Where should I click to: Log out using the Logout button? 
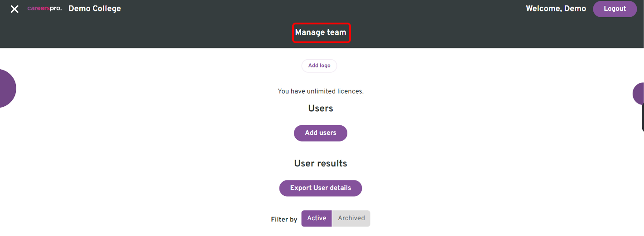click(615, 9)
